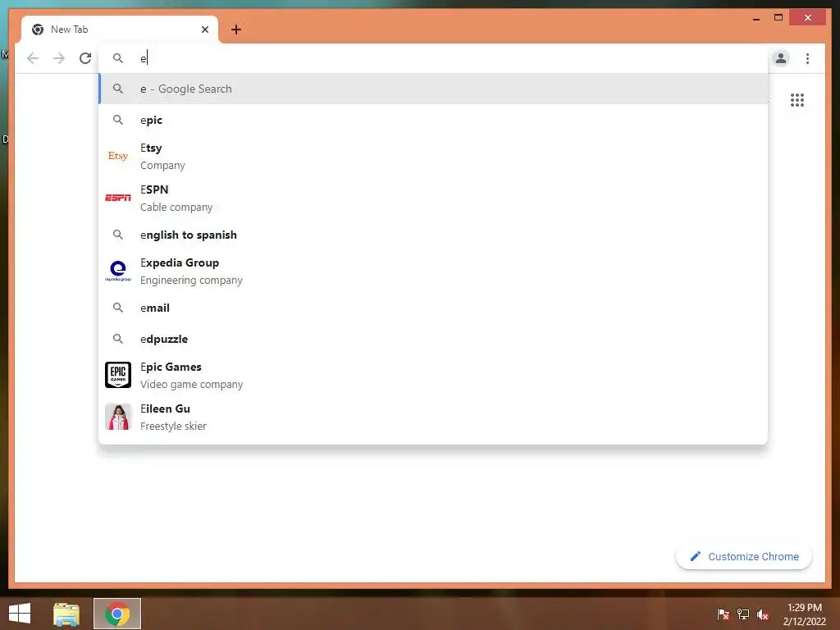This screenshot has width=840, height=630.
Task: Click the search icon in the address bar
Action: (x=118, y=58)
